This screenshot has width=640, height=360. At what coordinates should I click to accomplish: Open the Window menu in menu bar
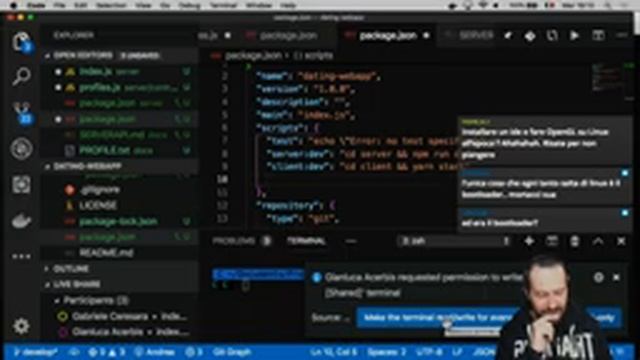click(x=258, y=5)
